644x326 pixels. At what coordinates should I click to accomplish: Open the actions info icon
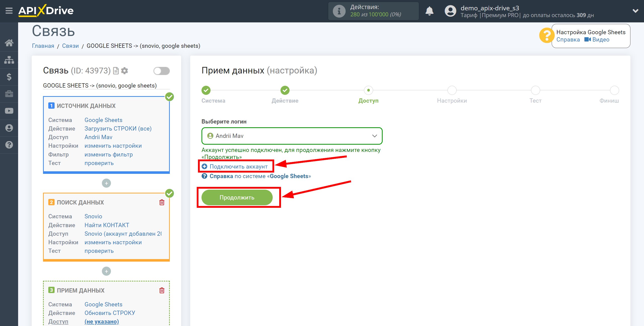pos(339,11)
